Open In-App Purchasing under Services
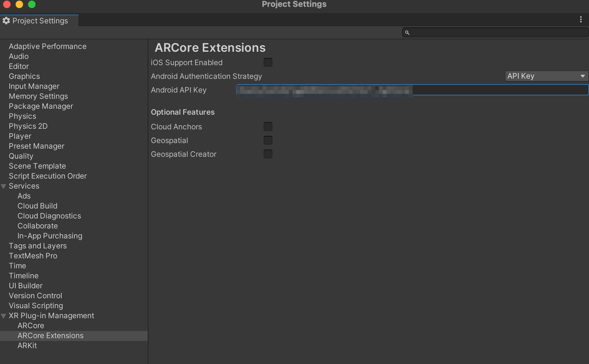The image size is (589, 364). click(x=50, y=236)
